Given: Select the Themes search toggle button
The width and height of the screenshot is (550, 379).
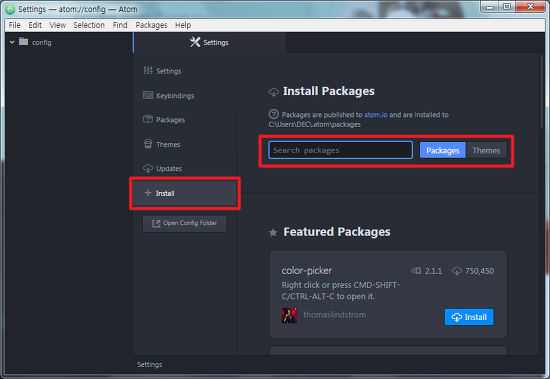Looking at the screenshot, I should 486,150.
